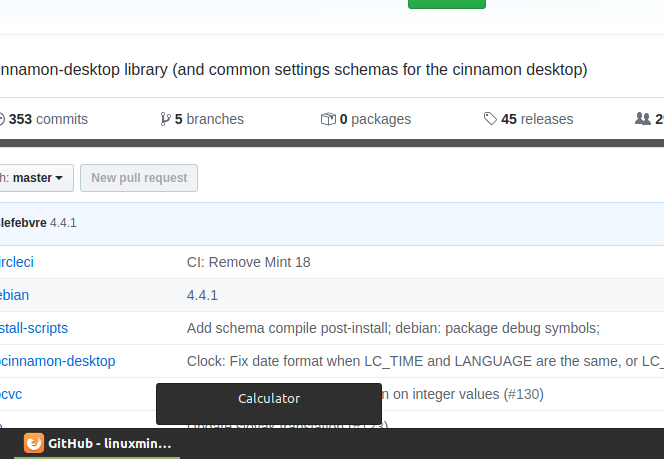Click the packages box icon
The width and height of the screenshot is (664, 459).
tap(328, 119)
